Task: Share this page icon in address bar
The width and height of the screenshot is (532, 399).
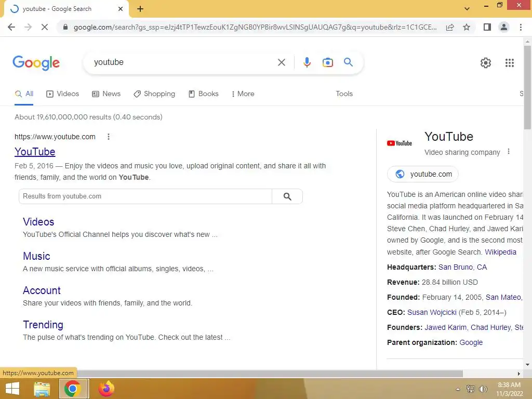Action: click(x=450, y=27)
